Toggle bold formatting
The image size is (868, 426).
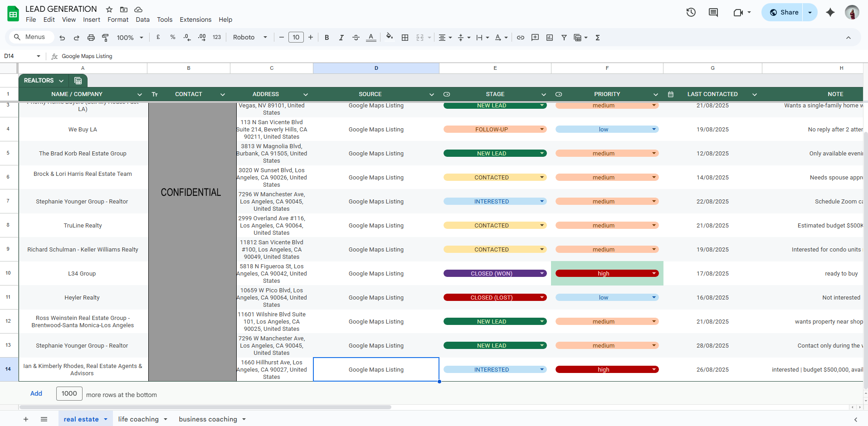(327, 38)
